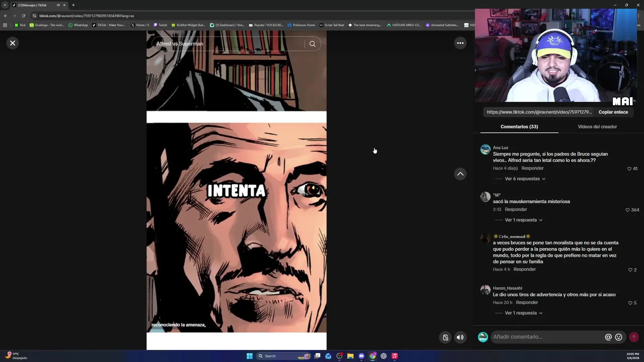Open the PreSonus: Home bookmark
Screen dimensions: 644x362
(301, 25)
